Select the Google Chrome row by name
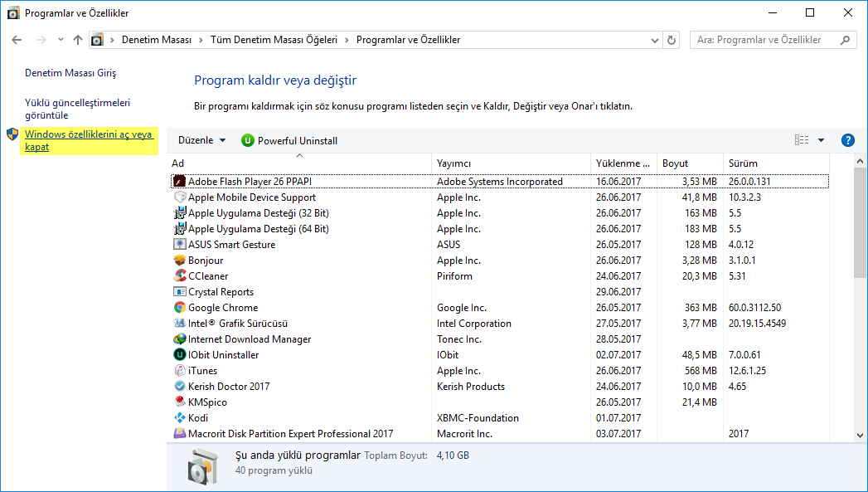Viewport: 868px width, 492px height. click(x=223, y=308)
